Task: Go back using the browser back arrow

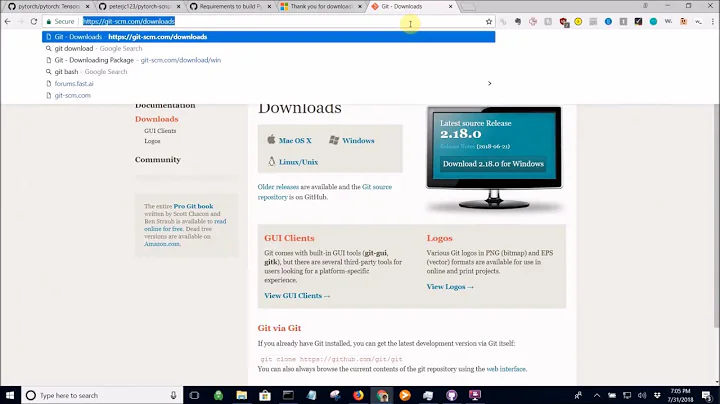Action: click(7, 21)
